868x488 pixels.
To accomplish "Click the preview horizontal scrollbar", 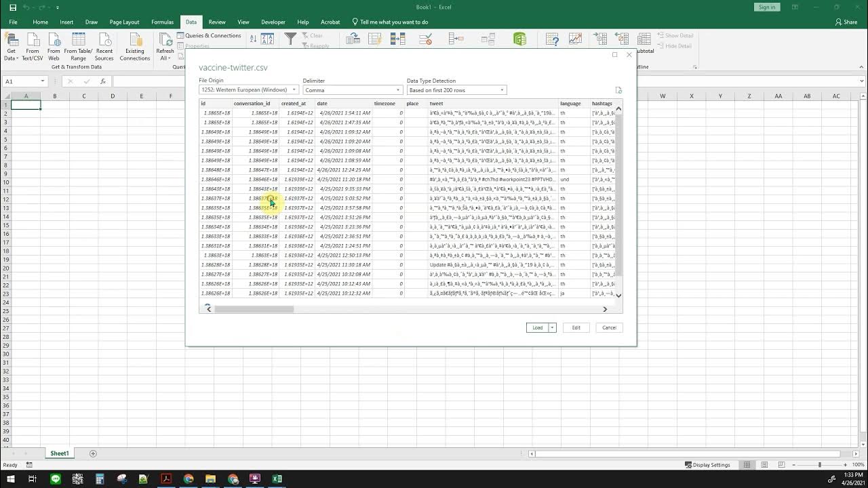I will point(254,309).
